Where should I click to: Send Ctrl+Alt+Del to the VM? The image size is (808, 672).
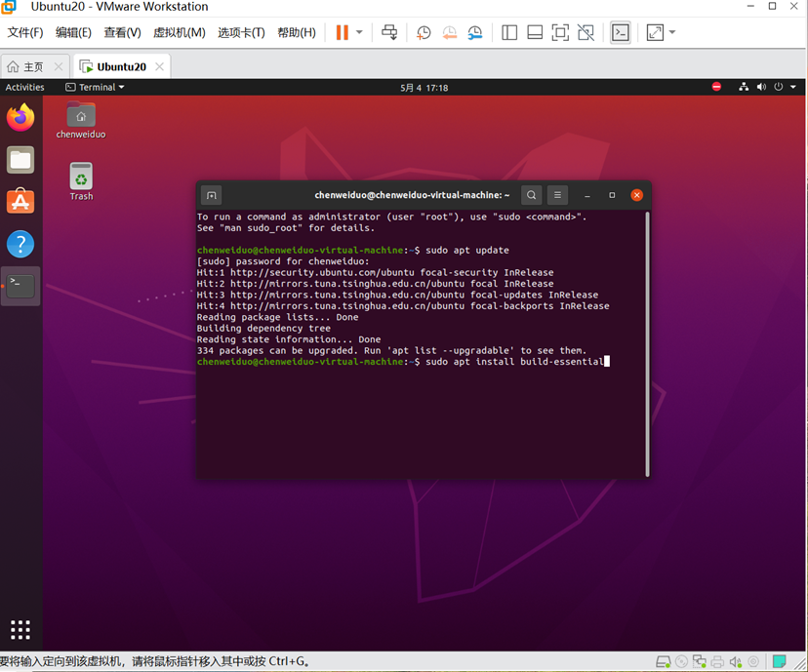(x=389, y=32)
